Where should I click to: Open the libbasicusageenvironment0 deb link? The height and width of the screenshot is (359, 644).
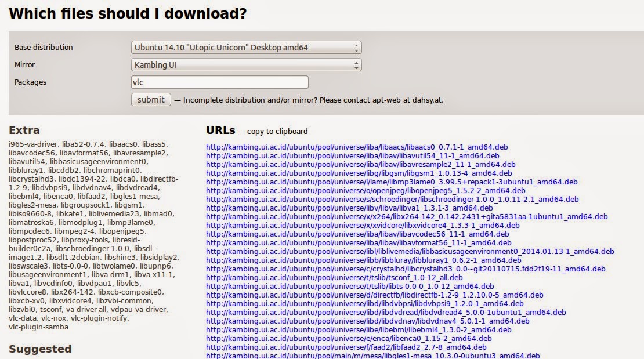tap(410, 251)
